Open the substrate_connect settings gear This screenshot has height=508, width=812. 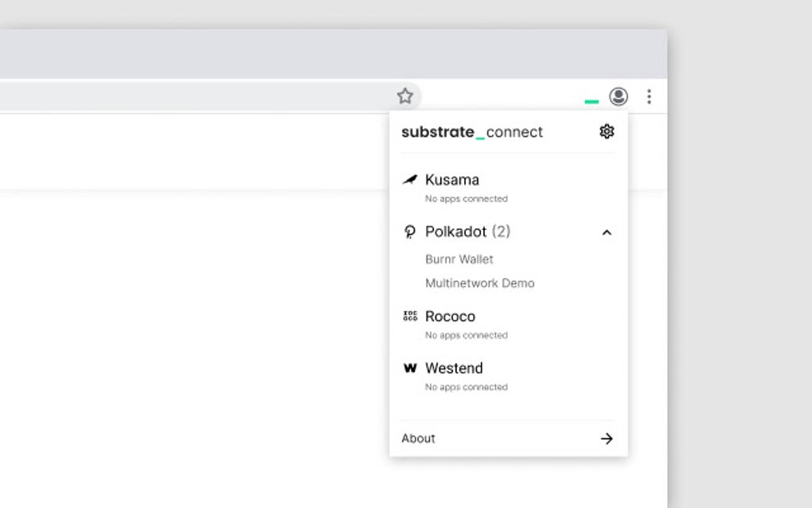tap(607, 131)
